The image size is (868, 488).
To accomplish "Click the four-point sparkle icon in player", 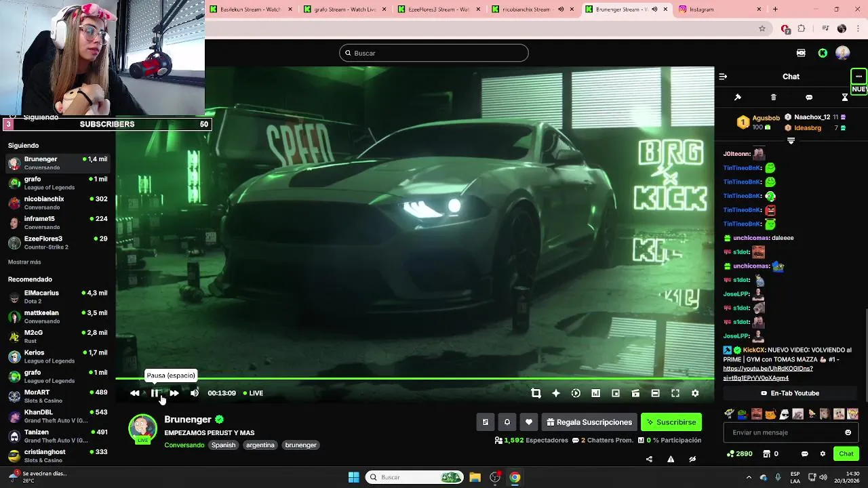I will (x=556, y=393).
